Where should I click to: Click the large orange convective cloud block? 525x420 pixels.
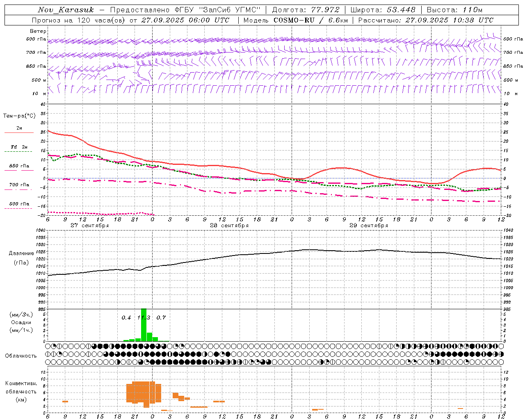pyautogui.click(x=141, y=392)
